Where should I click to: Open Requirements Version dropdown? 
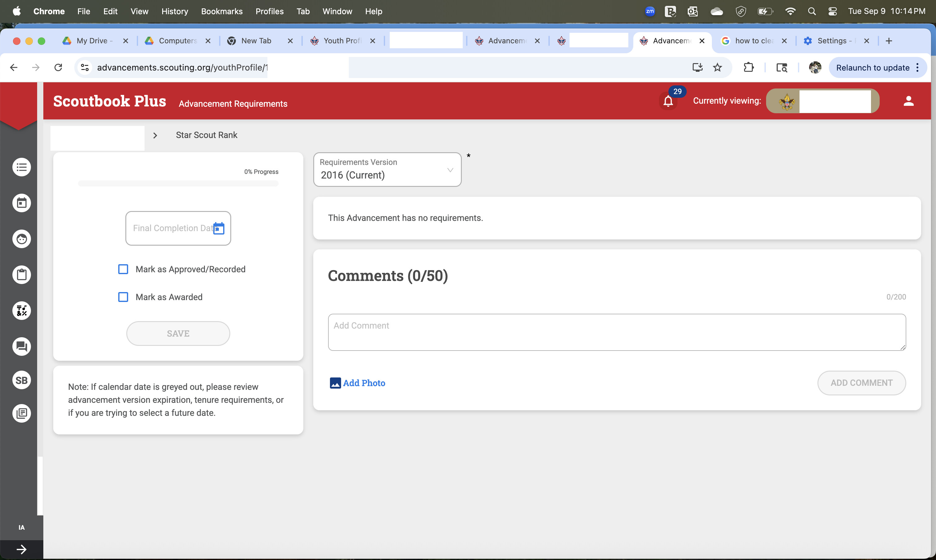[387, 170]
